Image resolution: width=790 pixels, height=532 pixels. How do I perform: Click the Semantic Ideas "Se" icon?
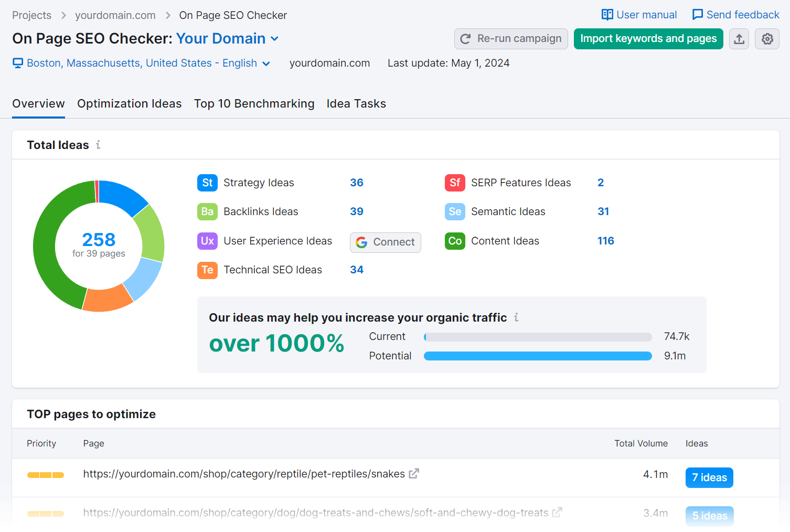point(454,211)
